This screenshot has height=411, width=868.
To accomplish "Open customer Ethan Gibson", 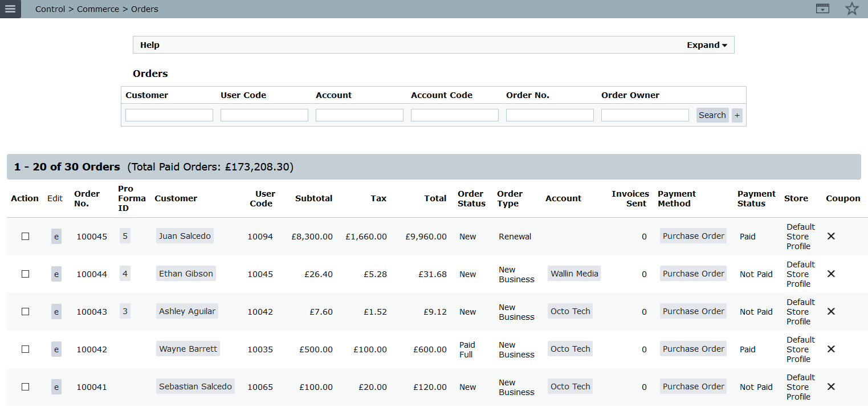I will click(186, 274).
